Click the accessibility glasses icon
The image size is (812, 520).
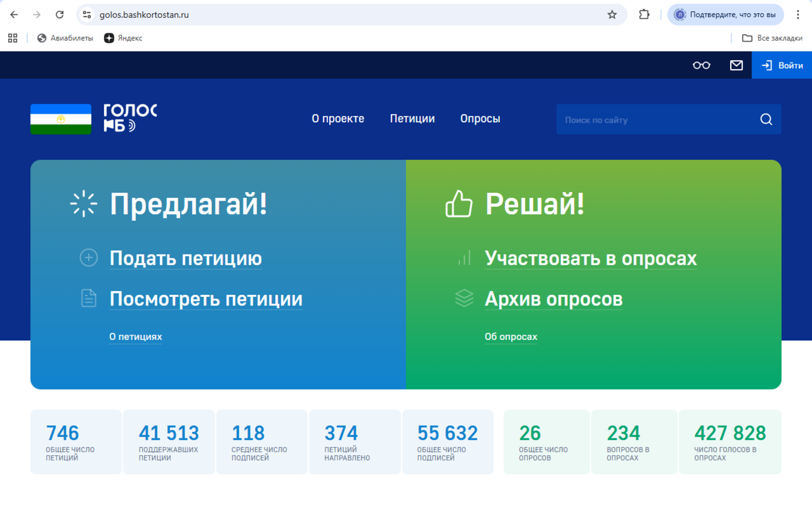coord(701,65)
